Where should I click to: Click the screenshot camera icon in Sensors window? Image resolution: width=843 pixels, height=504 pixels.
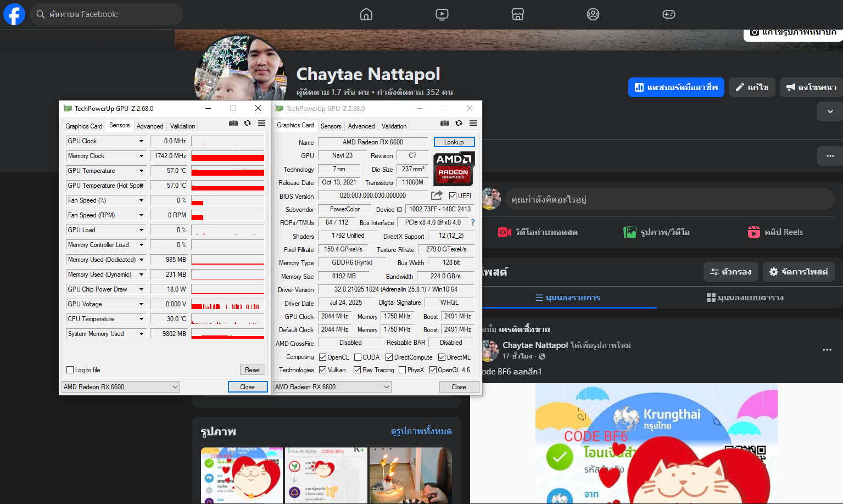coord(233,123)
